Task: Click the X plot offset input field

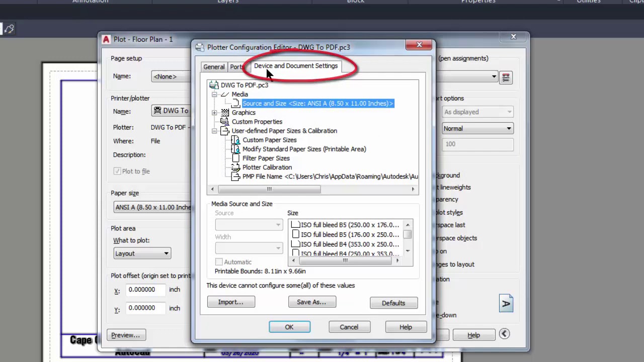Action: pos(145,290)
